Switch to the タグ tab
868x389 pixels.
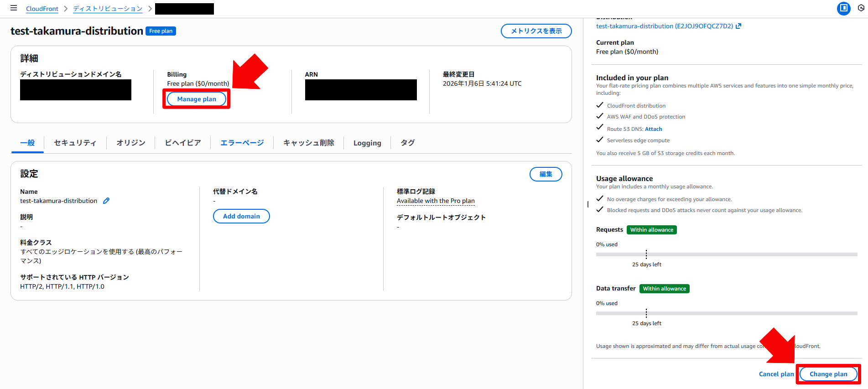407,143
